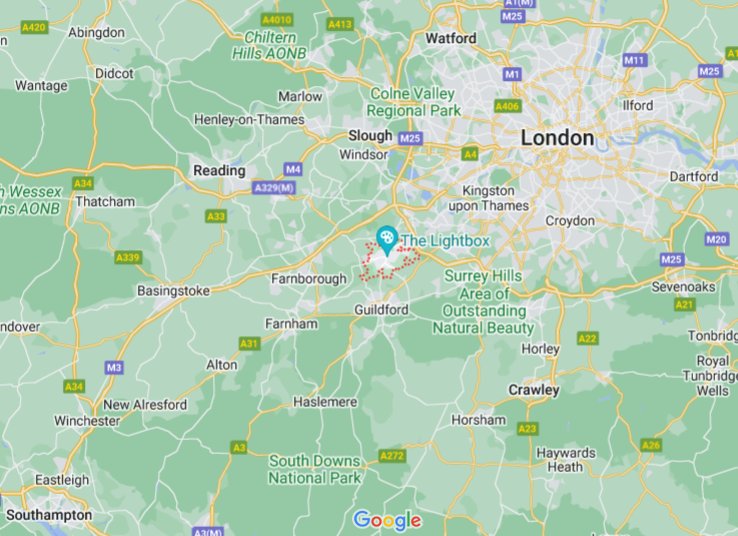Click the A329(M) road badge
The height and width of the screenshot is (536, 738).
[x=273, y=188]
